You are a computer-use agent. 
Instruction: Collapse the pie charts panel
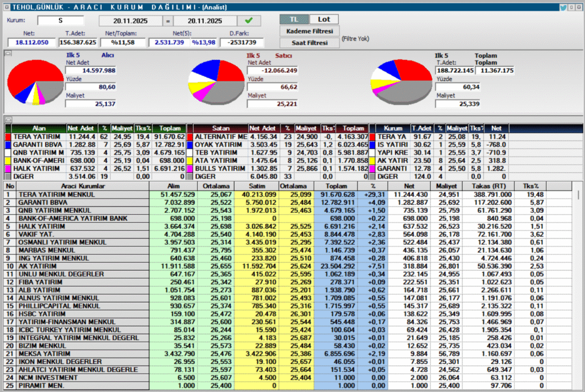point(8,53)
